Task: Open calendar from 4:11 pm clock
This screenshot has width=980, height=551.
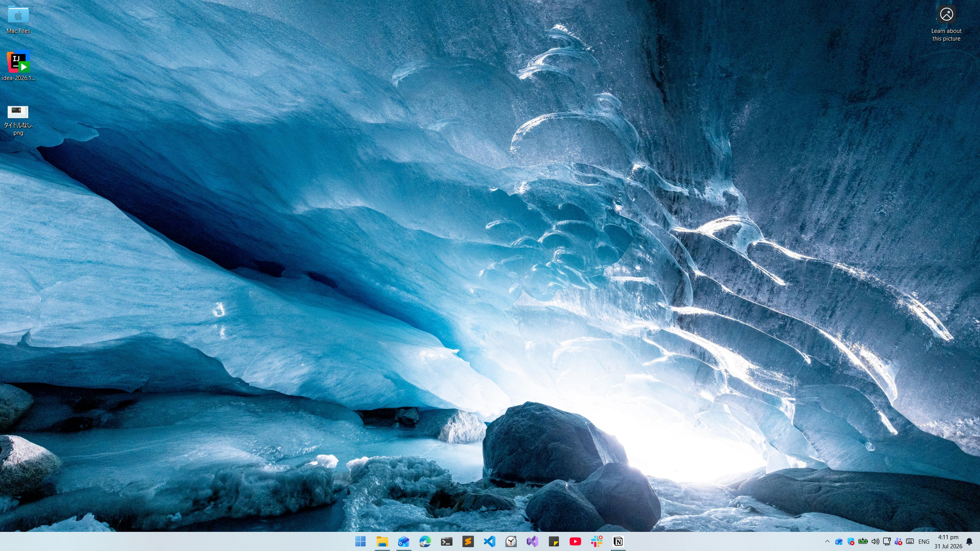Action: 948,541
